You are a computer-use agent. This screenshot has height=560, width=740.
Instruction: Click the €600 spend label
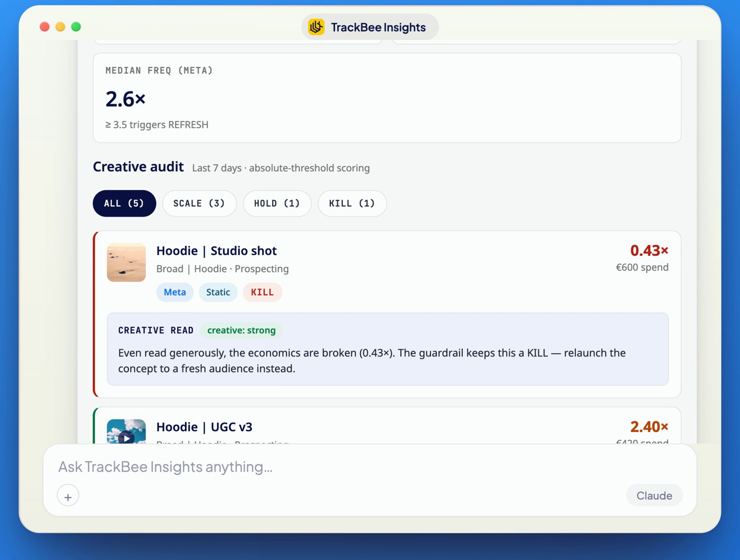[642, 267]
